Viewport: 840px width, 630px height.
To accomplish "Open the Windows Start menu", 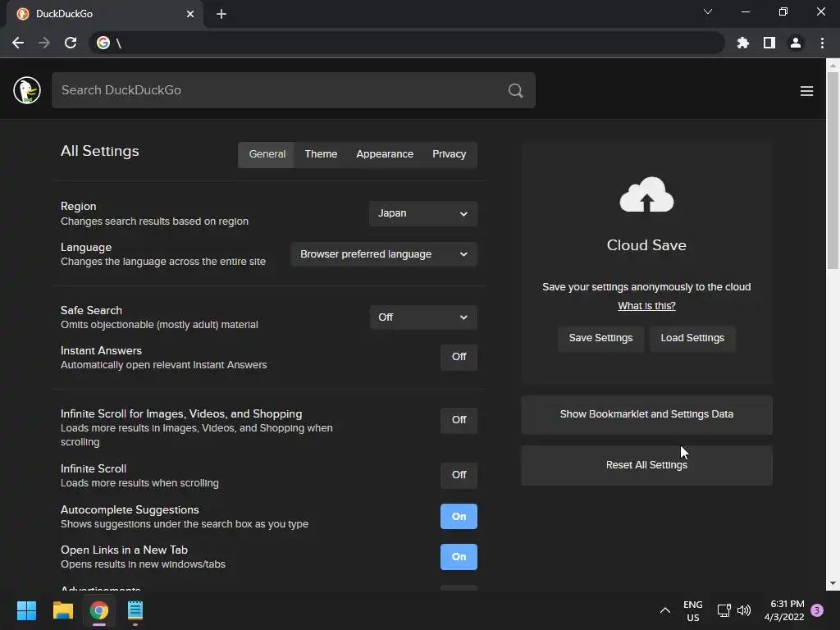I will tap(26, 610).
